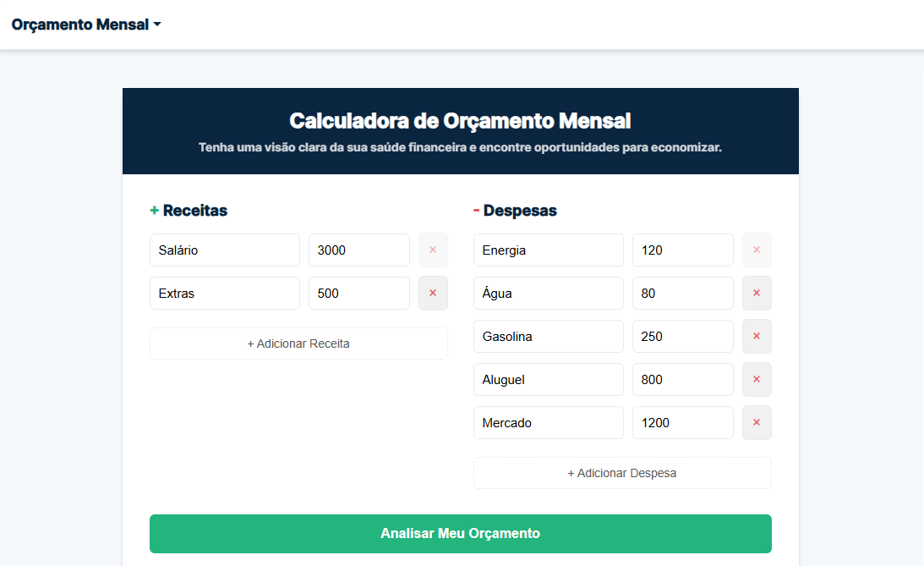
Task: Delete the Água expense row
Action: [x=757, y=293]
